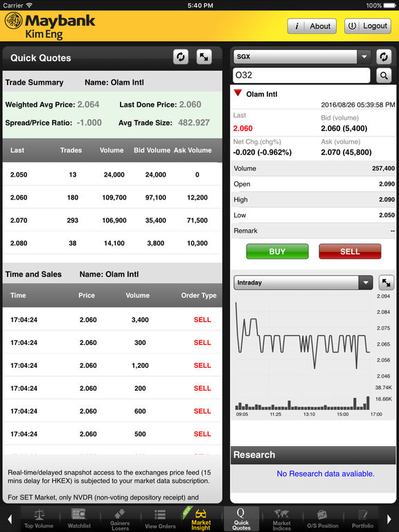Refresh the SGX stock quote panel
Viewport: 399px width, 532px height.
pos(384,57)
